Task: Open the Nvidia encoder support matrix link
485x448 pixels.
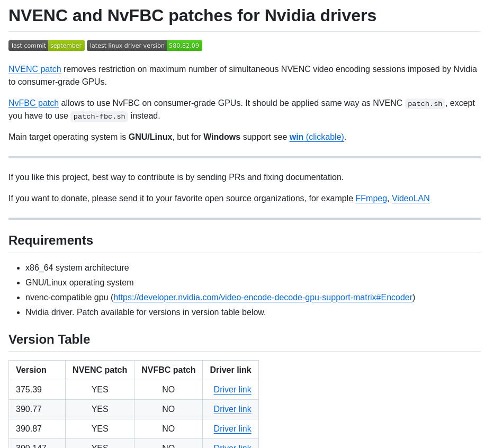Action: click(263, 297)
